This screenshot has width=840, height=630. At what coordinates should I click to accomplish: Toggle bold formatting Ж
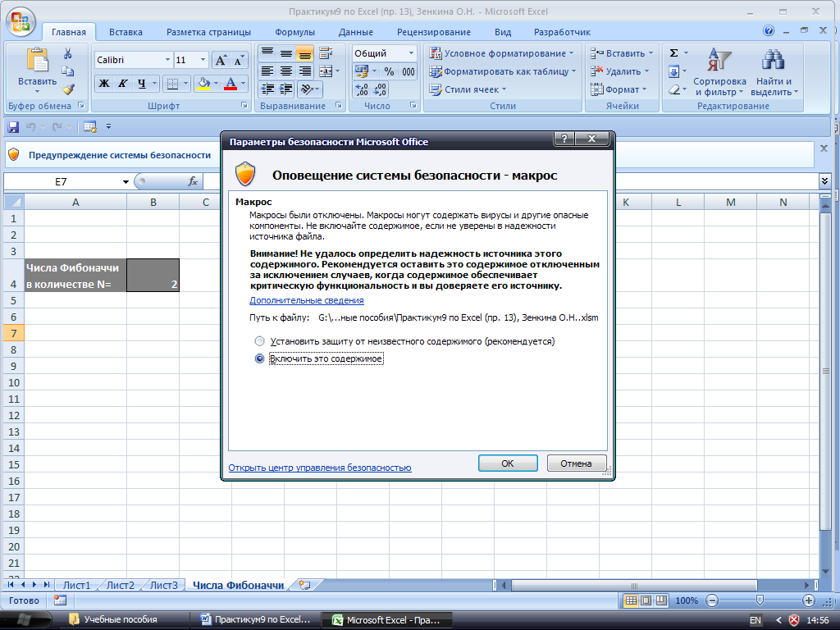click(104, 83)
